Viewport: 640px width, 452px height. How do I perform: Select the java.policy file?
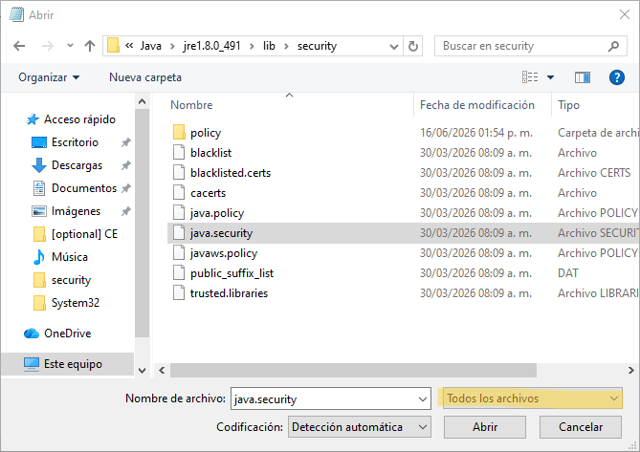tap(217, 213)
